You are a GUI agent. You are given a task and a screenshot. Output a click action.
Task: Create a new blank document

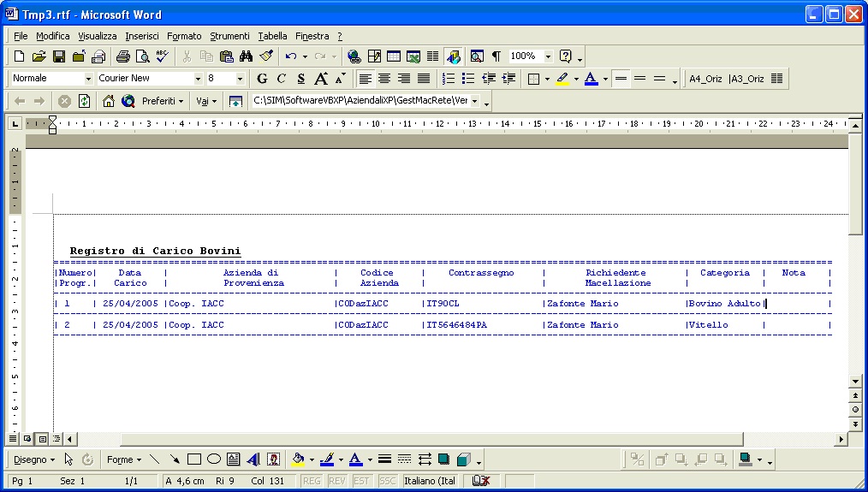point(19,56)
